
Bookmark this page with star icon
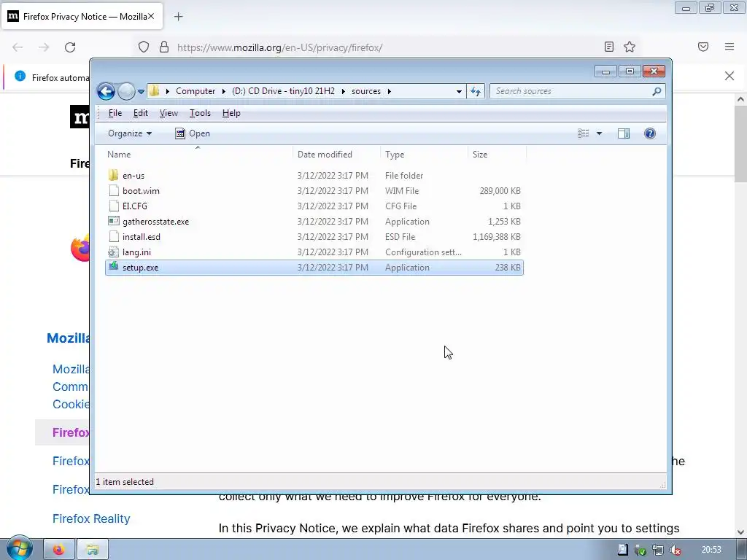[630, 47]
